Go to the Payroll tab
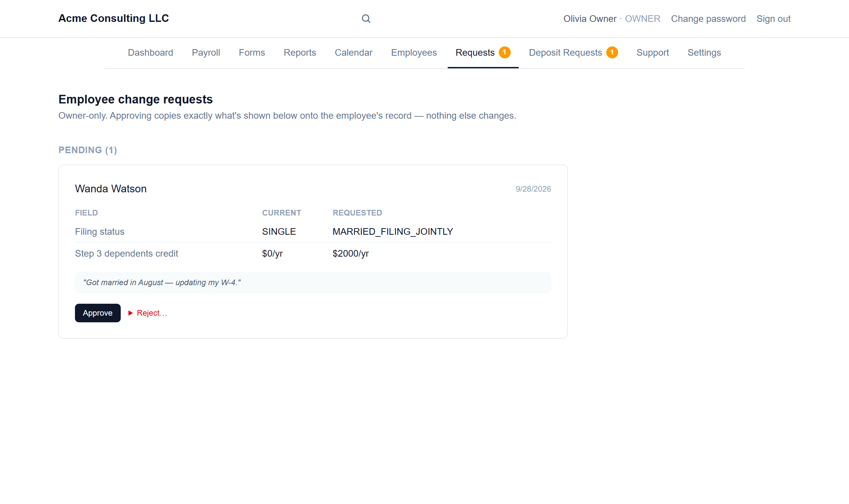This screenshot has height=504, width=849. pos(206,53)
